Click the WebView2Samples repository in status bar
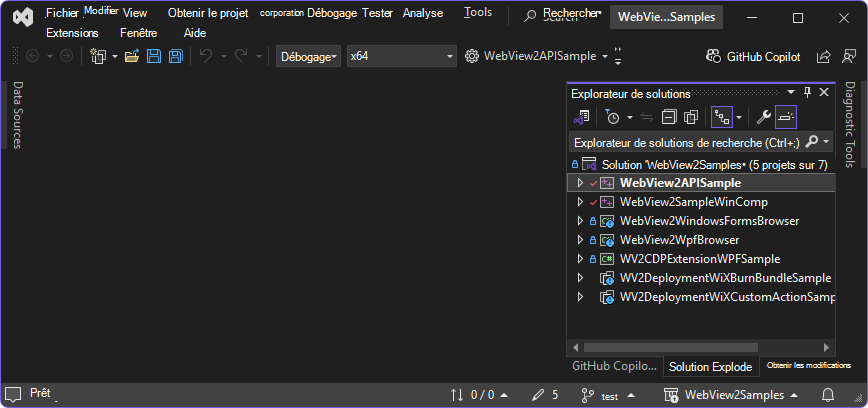This screenshot has width=868, height=408. pyautogui.click(x=731, y=395)
